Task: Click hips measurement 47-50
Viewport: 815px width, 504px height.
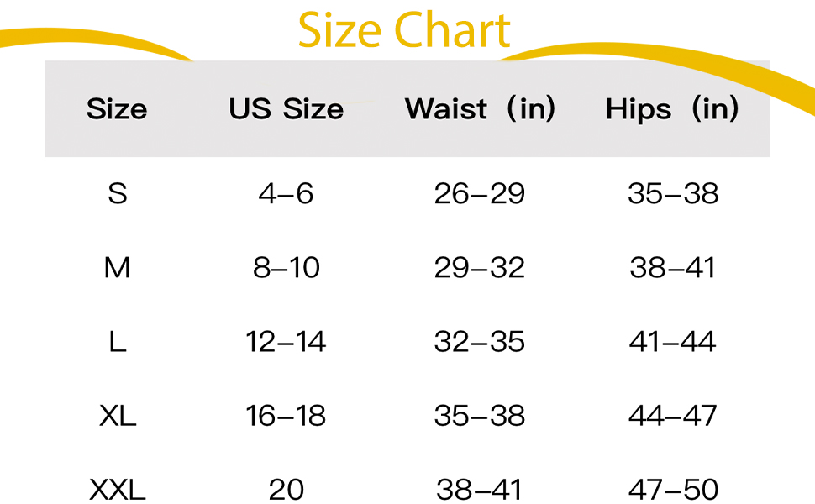Action: click(x=673, y=490)
